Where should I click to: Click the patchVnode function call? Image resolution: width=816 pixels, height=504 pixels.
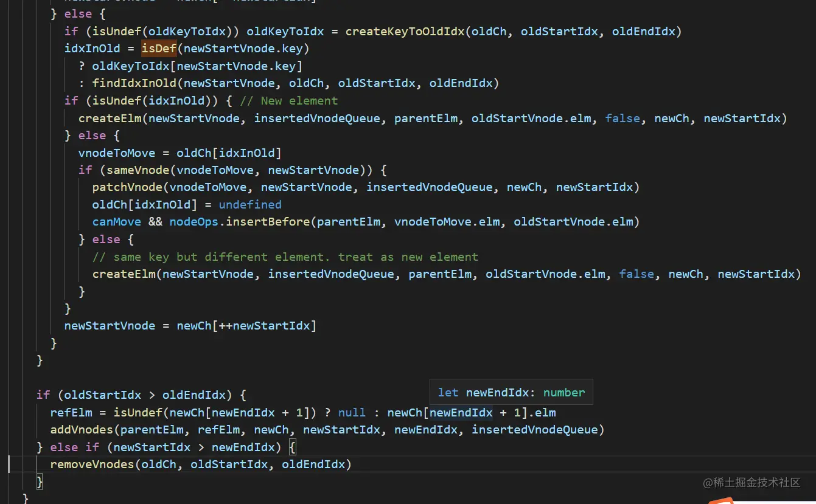point(127,187)
